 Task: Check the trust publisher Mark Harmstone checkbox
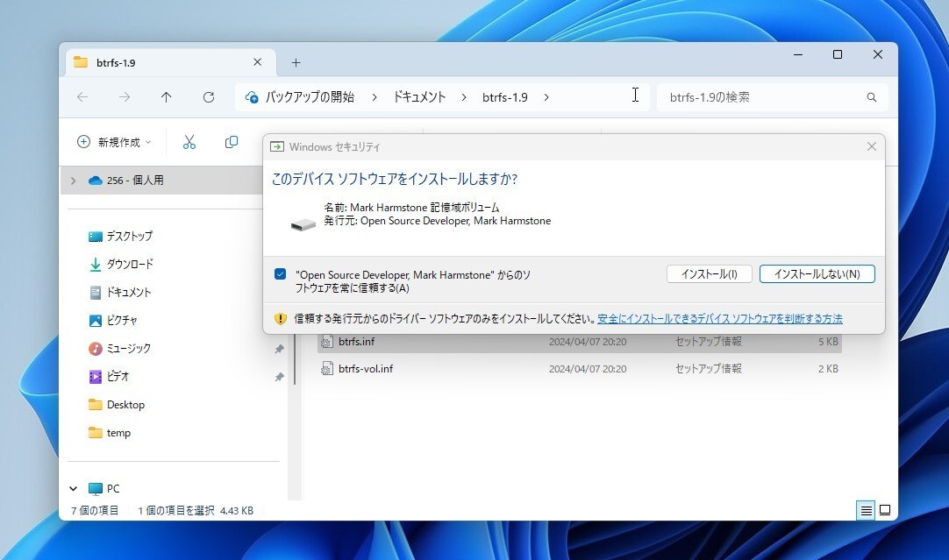(282, 272)
